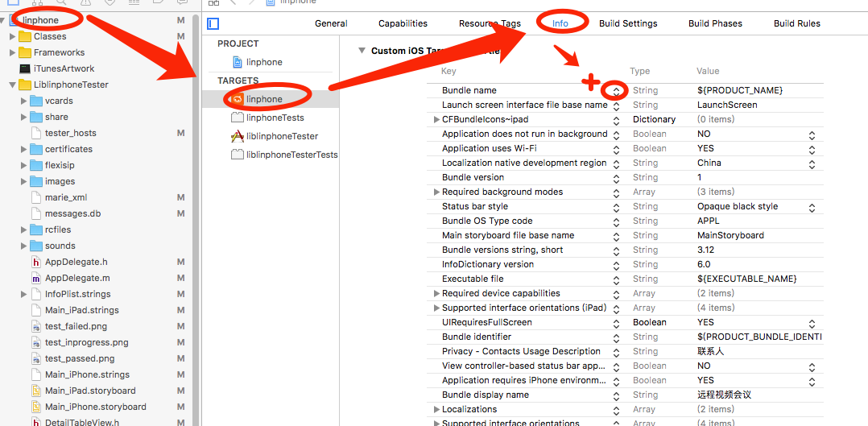Click the LaunchScreen value cell
This screenshot has height=426, width=868.
click(727, 105)
